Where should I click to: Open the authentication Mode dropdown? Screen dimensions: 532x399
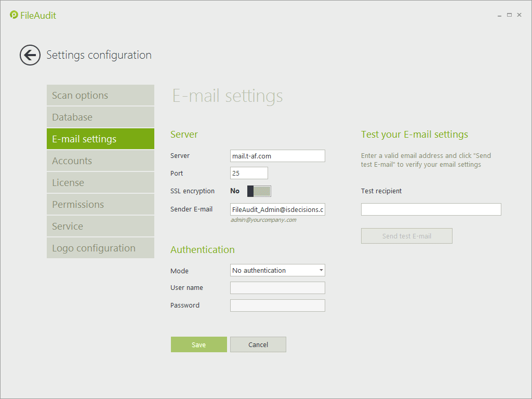277,271
